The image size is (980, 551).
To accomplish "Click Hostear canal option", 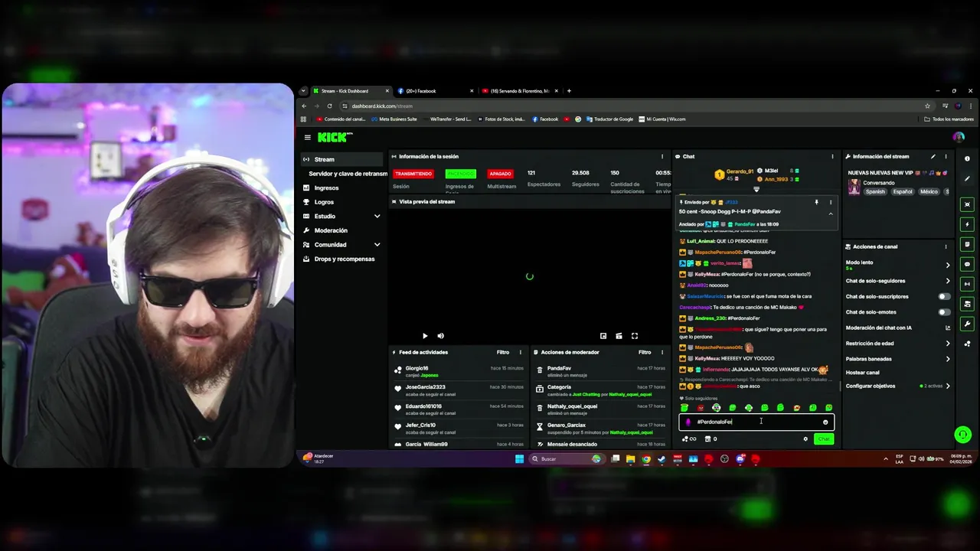I will [x=863, y=373].
